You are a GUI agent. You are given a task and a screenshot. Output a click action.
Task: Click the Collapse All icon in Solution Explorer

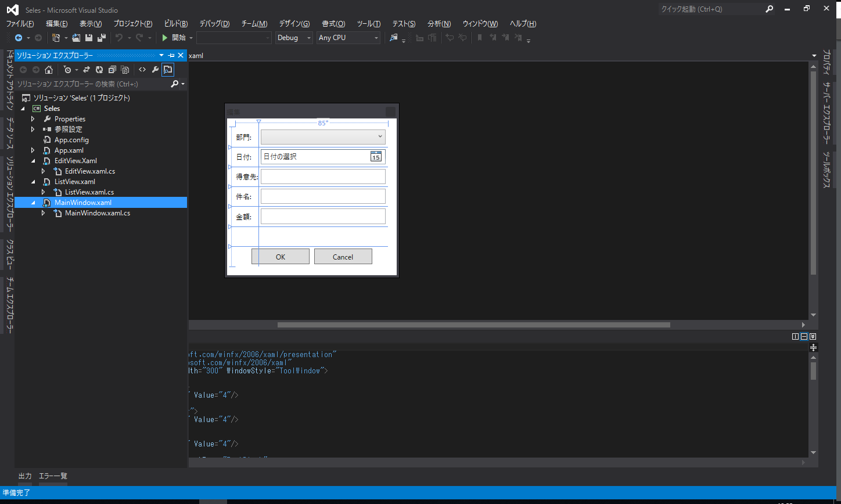tap(112, 70)
